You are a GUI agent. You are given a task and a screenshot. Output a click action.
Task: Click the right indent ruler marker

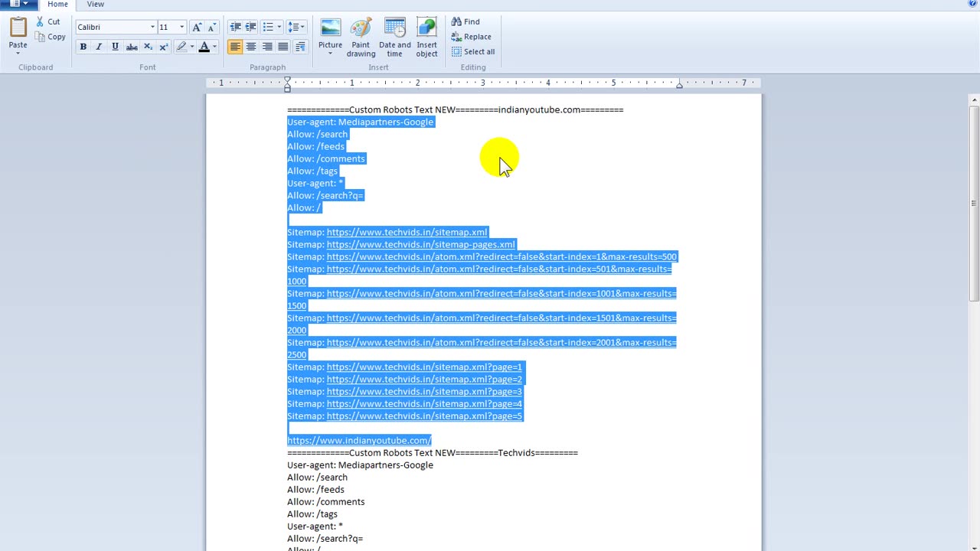click(679, 85)
